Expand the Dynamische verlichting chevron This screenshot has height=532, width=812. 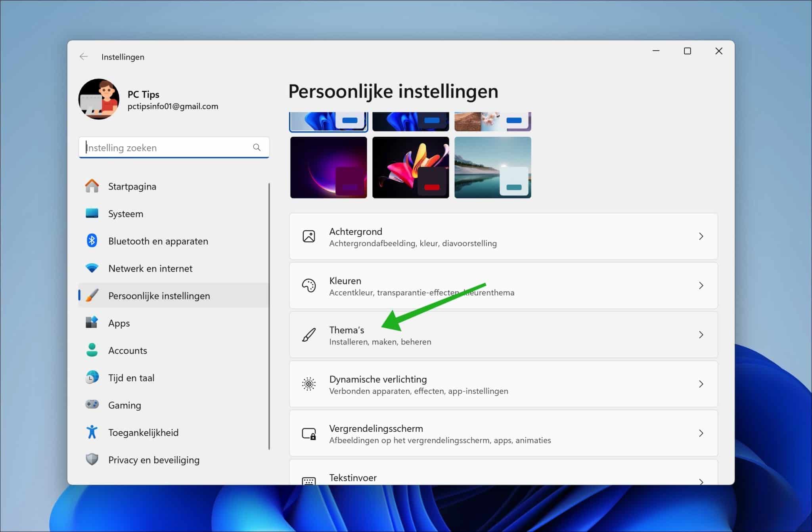(701, 384)
